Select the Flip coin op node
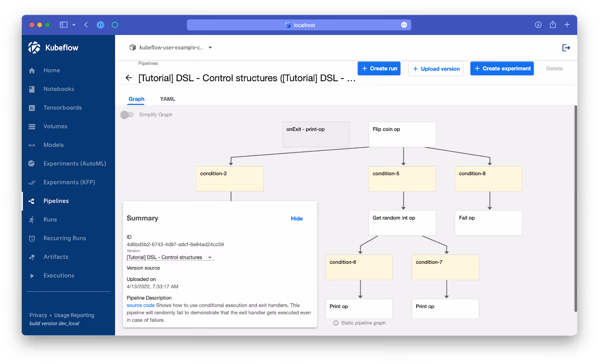This screenshot has height=364, width=599. coord(402,134)
